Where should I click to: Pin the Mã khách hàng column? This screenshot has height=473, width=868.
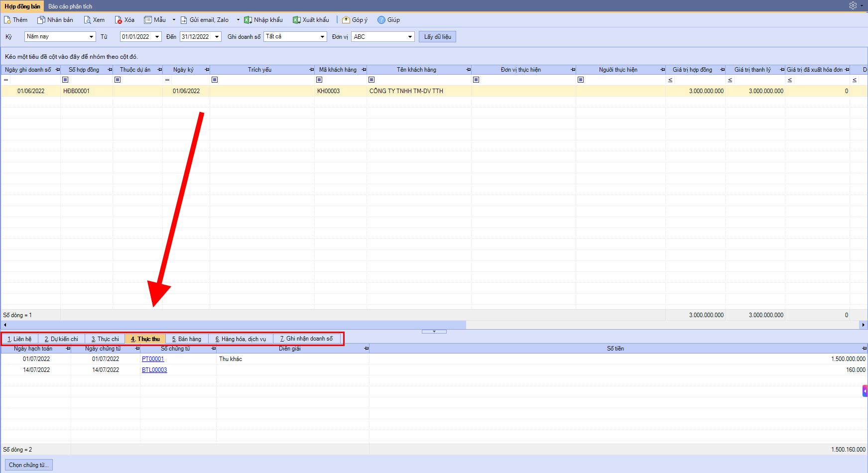pyautogui.click(x=364, y=70)
